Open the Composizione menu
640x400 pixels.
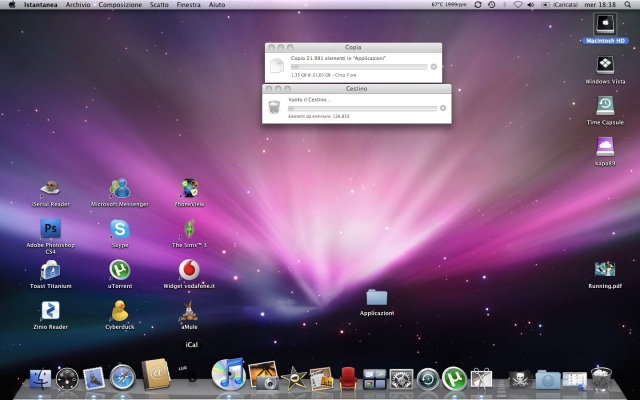coord(120,4)
